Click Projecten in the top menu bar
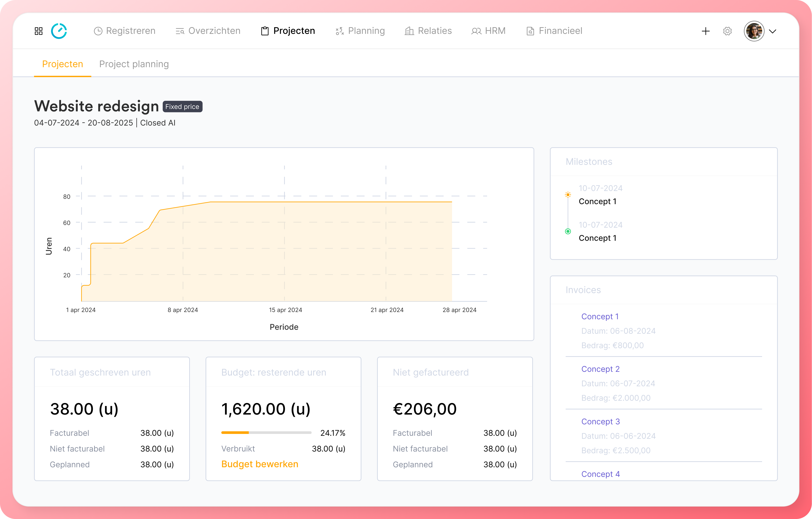The height and width of the screenshot is (519, 812). coord(294,31)
